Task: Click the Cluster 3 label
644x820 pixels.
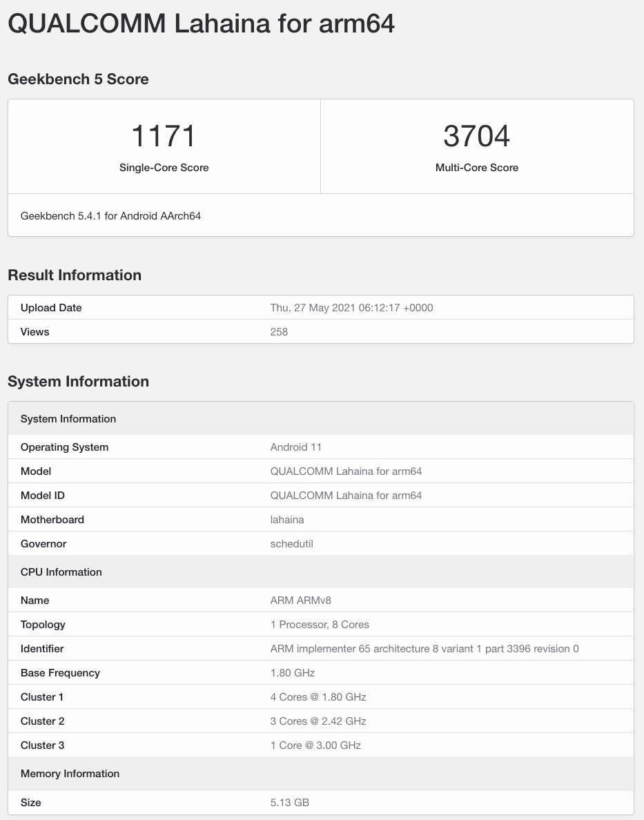Action: coord(42,745)
